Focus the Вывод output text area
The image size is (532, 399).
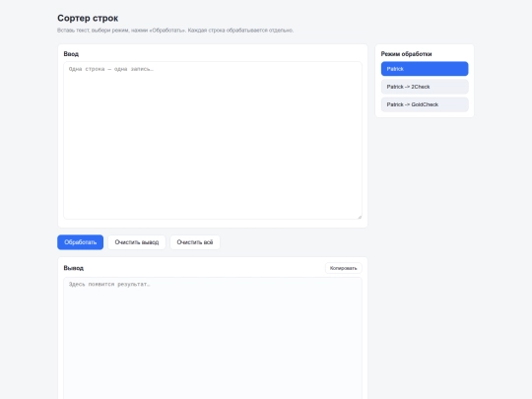tap(213, 338)
